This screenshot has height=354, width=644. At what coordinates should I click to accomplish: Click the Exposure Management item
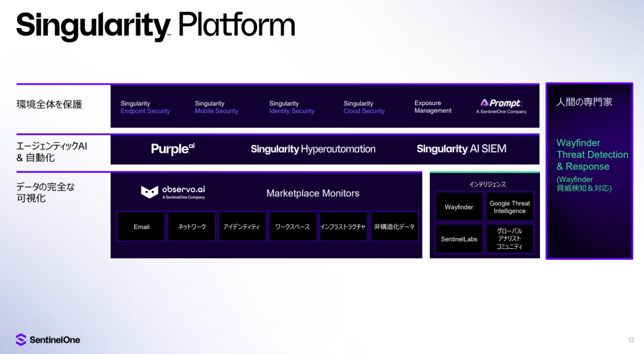(432, 107)
